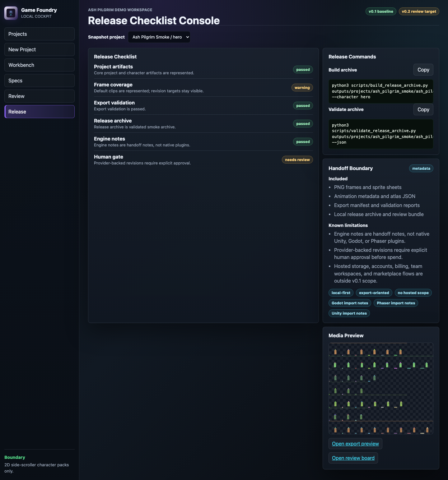This screenshot has height=480, width=448.
Task: Click the Unity import notes tag
Action: [349, 313]
